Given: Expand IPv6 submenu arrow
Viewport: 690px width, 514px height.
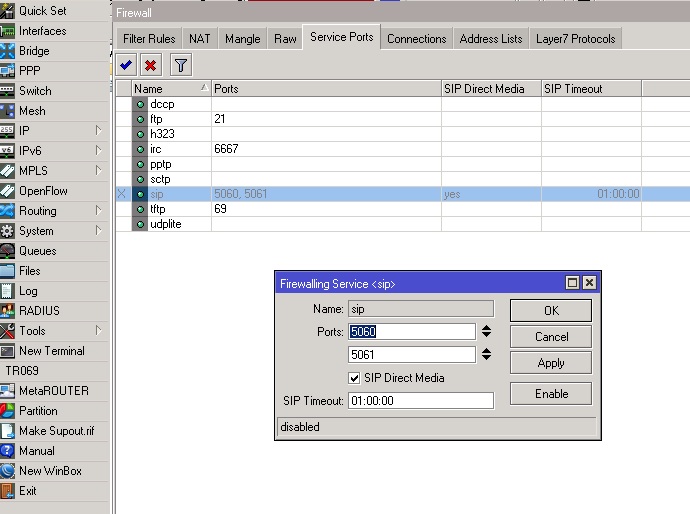Looking at the screenshot, I should [x=99, y=151].
